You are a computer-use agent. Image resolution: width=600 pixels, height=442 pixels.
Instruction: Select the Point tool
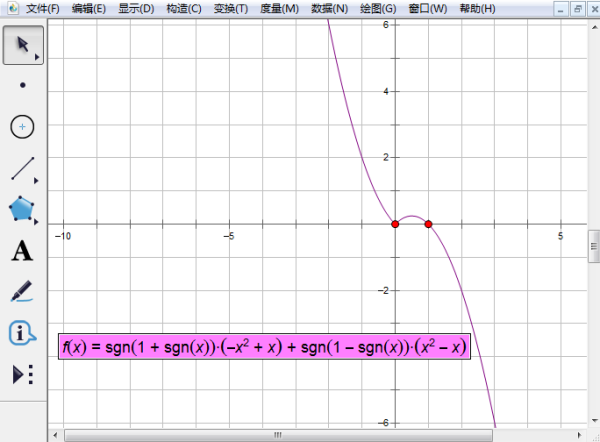click(x=23, y=85)
